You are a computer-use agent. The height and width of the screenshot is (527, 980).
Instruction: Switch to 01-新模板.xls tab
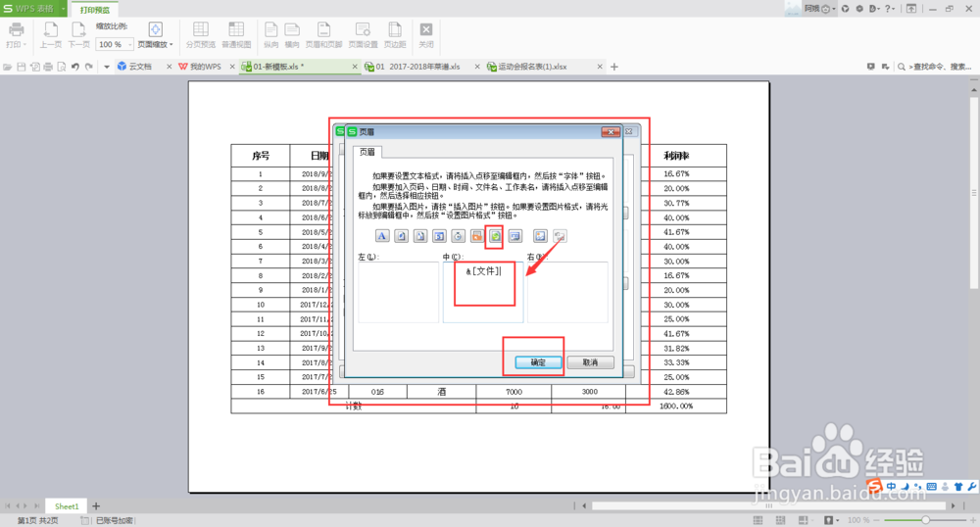[278, 67]
